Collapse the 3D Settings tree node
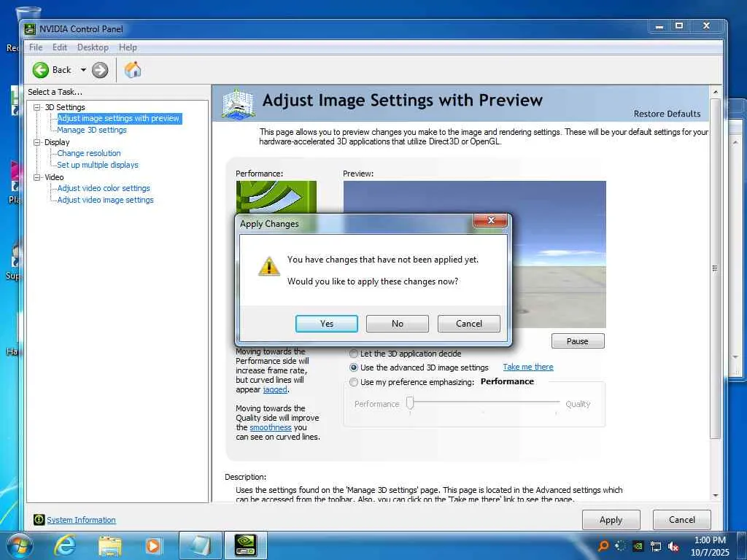The width and height of the screenshot is (747, 560). pyautogui.click(x=36, y=107)
